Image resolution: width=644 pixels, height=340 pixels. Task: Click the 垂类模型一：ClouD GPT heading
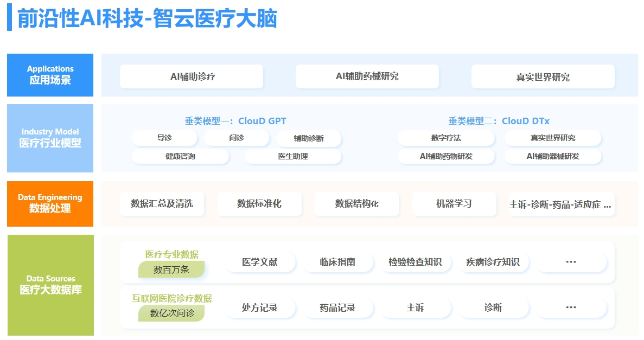click(235, 121)
